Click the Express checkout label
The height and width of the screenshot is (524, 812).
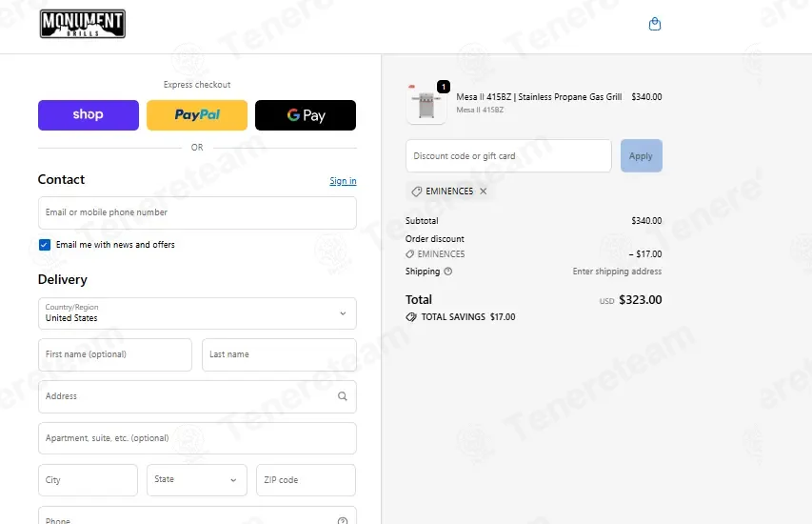click(x=197, y=85)
